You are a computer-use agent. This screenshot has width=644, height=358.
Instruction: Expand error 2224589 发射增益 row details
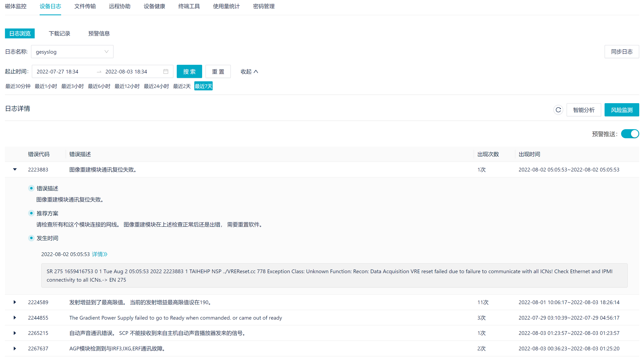click(14, 302)
